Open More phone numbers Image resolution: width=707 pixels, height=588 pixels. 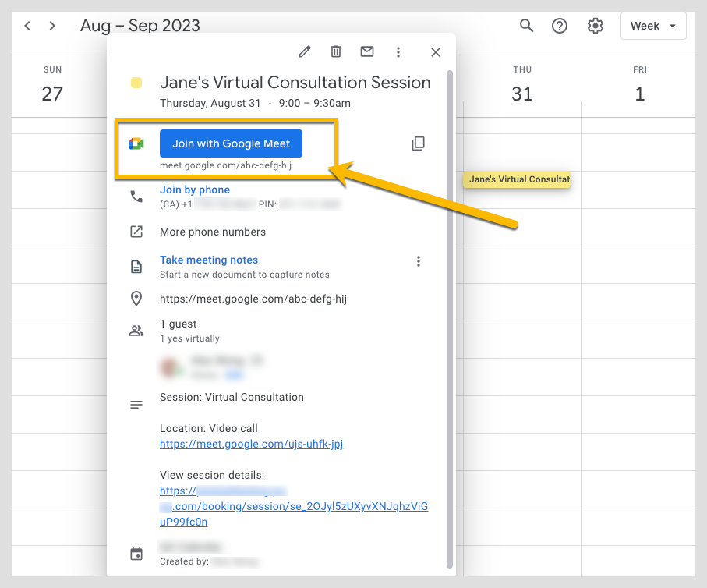[x=213, y=232]
